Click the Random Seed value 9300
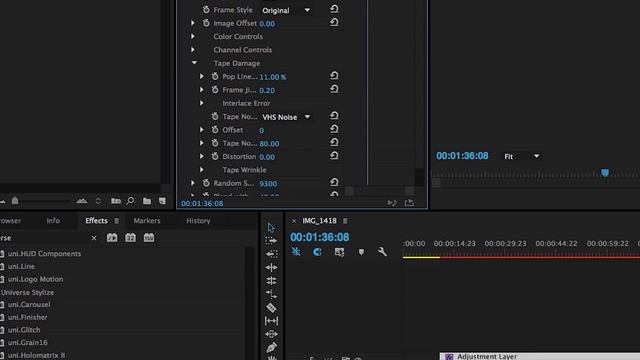Screen dimensions: 640x360 (x=268, y=184)
